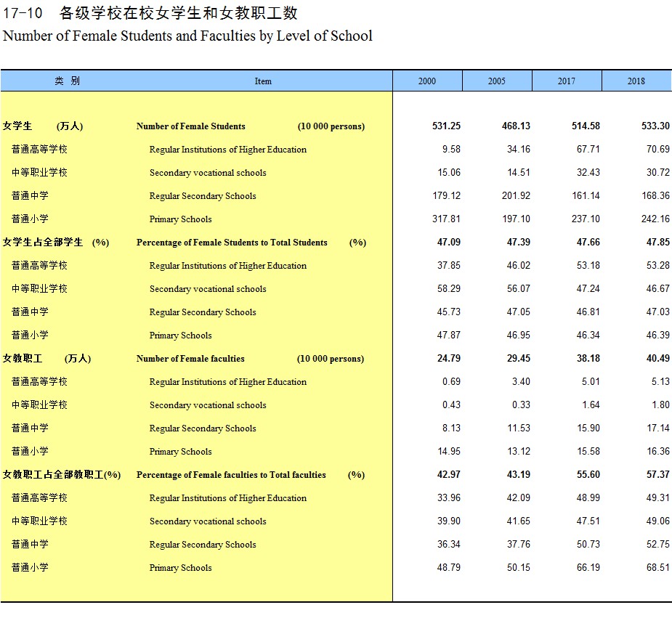The height and width of the screenshot is (626, 672).
Task: Click the value 13.12
Action: (x=519, y=451)
